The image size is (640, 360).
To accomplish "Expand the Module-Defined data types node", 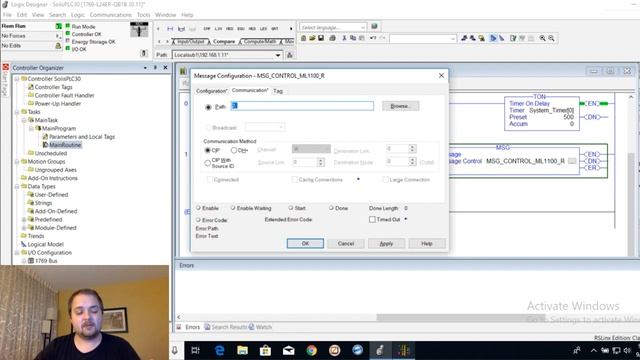I will 24,228.
